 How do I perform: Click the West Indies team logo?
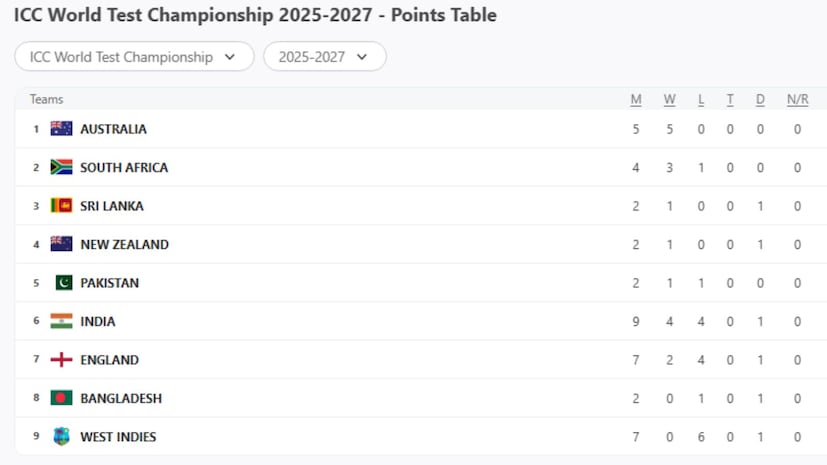(61, 437)
